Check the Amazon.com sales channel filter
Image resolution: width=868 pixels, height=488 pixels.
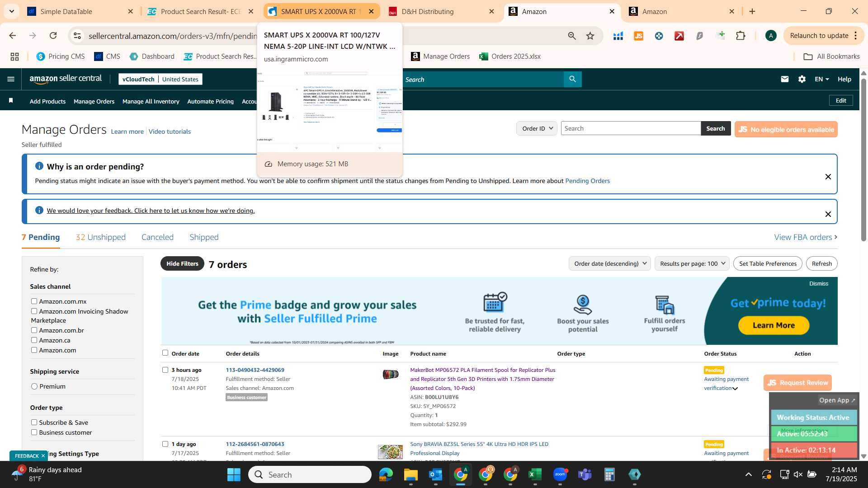pyautogui.click(x=34, y=350)
